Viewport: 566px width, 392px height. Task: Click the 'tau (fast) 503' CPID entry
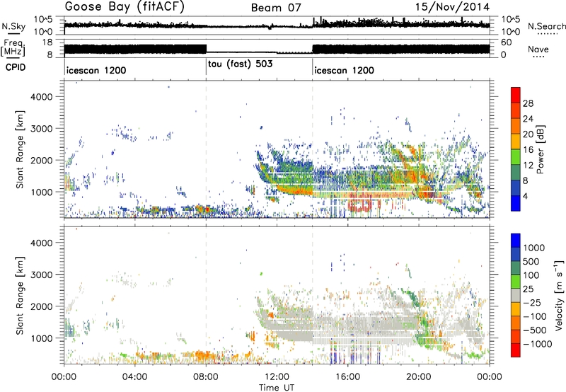[240, 64]
